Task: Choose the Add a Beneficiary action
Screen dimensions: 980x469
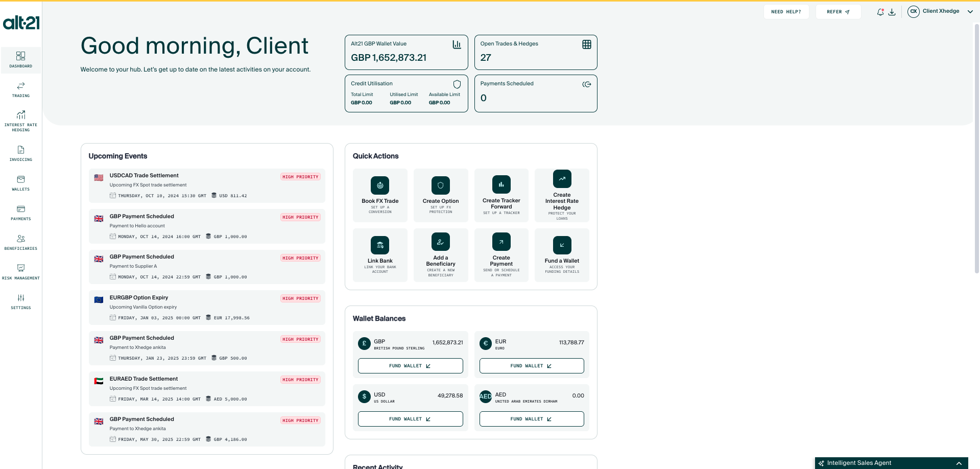Action: 440,255
